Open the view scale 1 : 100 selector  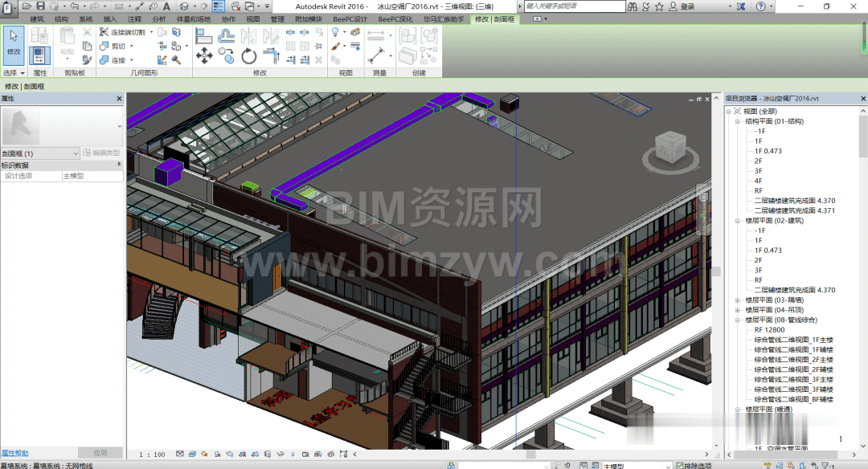[x=152, y=455]
